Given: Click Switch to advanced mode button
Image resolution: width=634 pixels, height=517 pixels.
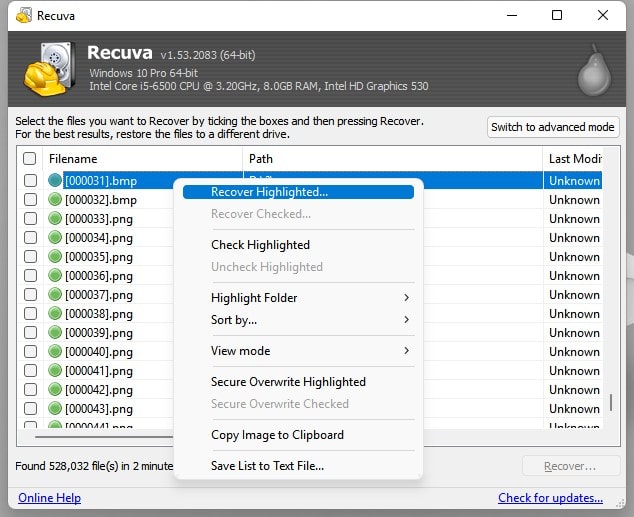Looking at the screenshot, I should click(x=553, y=127).
